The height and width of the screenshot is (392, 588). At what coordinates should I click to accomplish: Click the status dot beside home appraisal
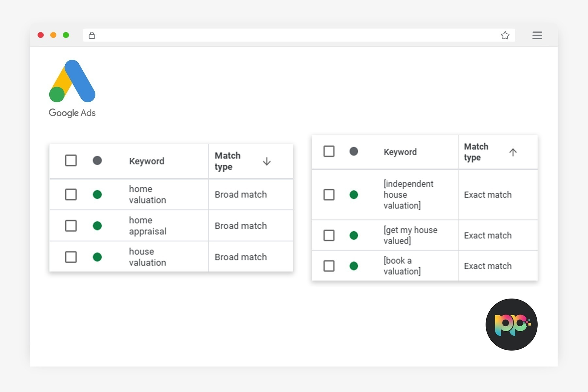(97, 225)
